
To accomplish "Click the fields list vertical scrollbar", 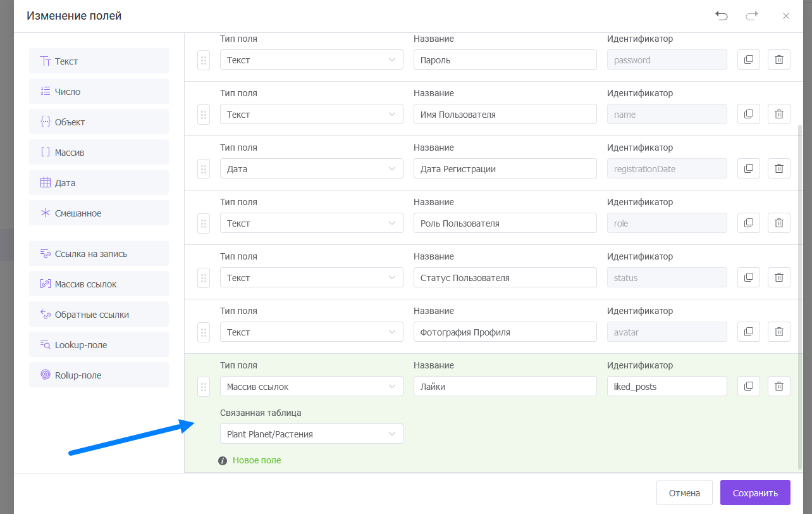I will coord(801,298).
